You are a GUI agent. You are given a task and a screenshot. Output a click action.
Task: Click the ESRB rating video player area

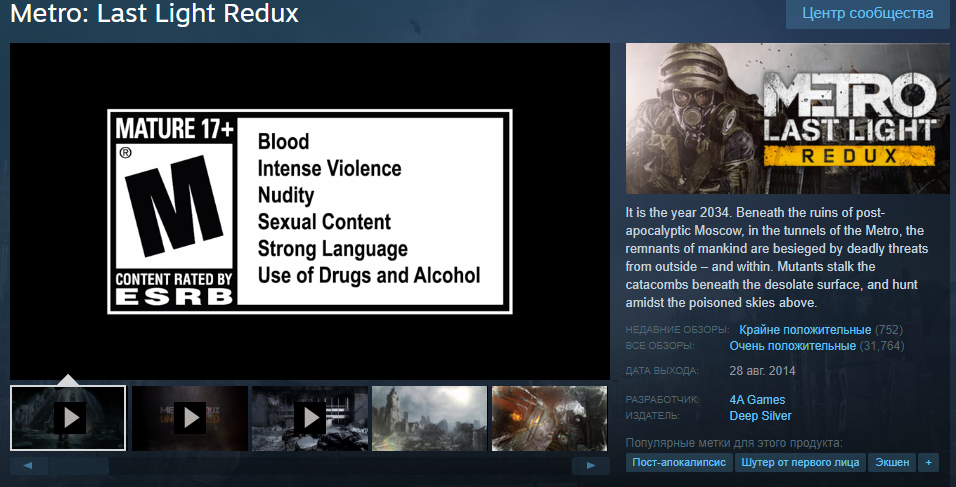point(310,212)
